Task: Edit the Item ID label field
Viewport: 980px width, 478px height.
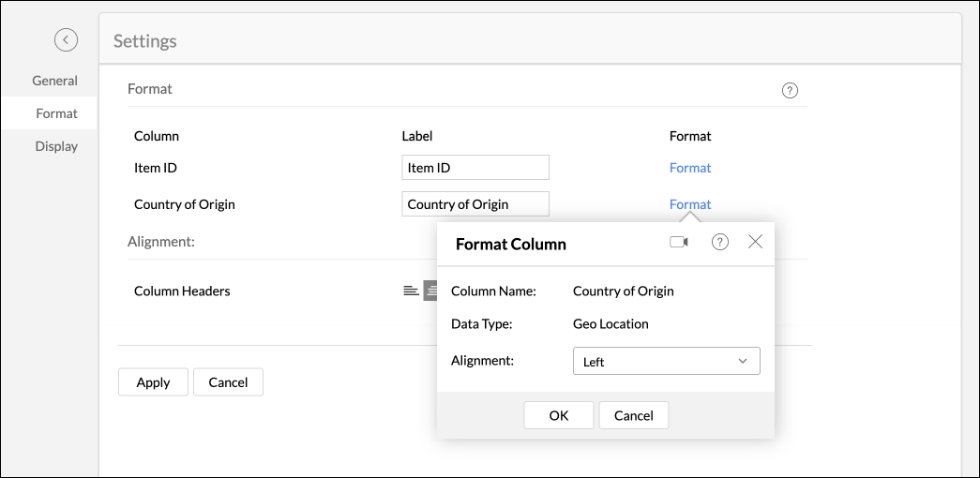Action: tap(475, 168)
